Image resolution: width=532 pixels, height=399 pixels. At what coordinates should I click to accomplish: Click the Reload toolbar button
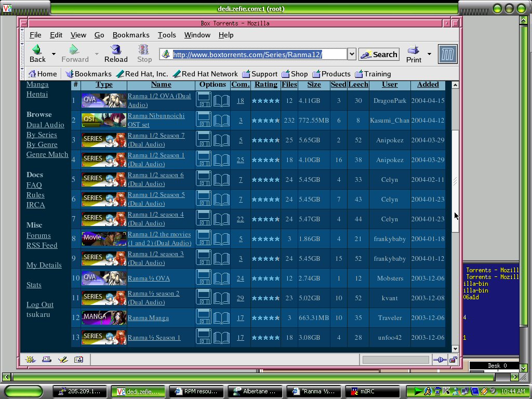click(x=116, y=54)
